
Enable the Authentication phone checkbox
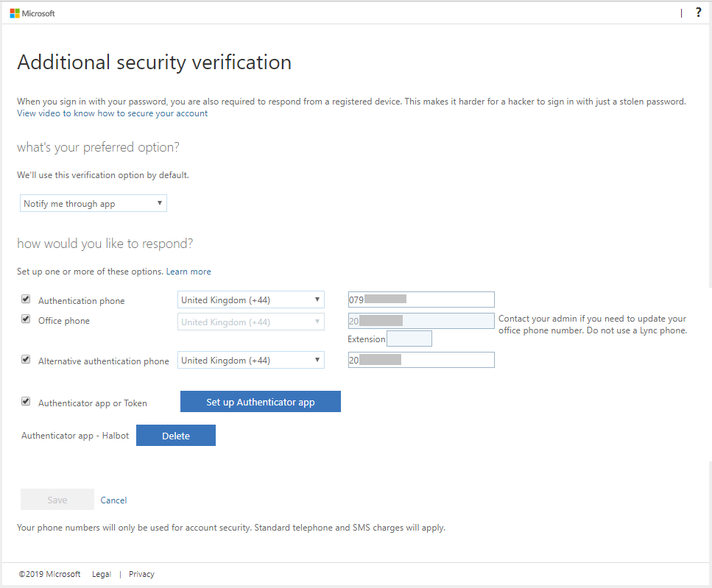pos(26,298)
